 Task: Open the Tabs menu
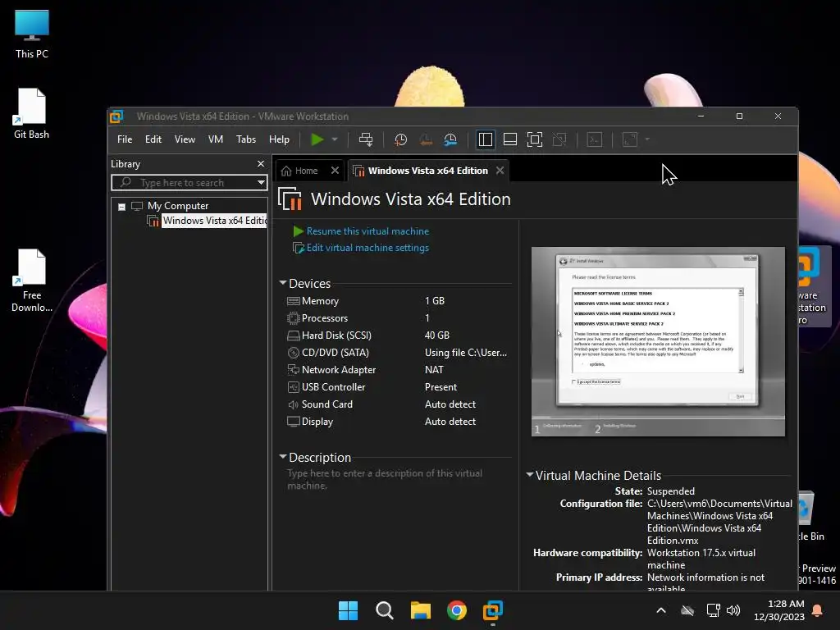click(246, 139)
